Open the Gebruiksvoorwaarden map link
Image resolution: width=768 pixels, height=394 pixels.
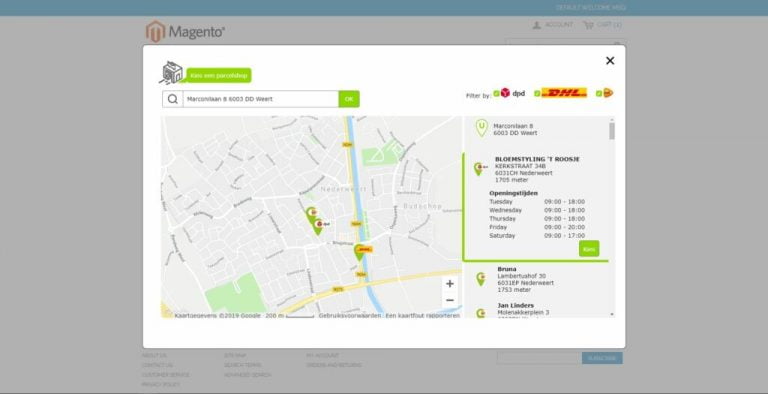(350, 316)
